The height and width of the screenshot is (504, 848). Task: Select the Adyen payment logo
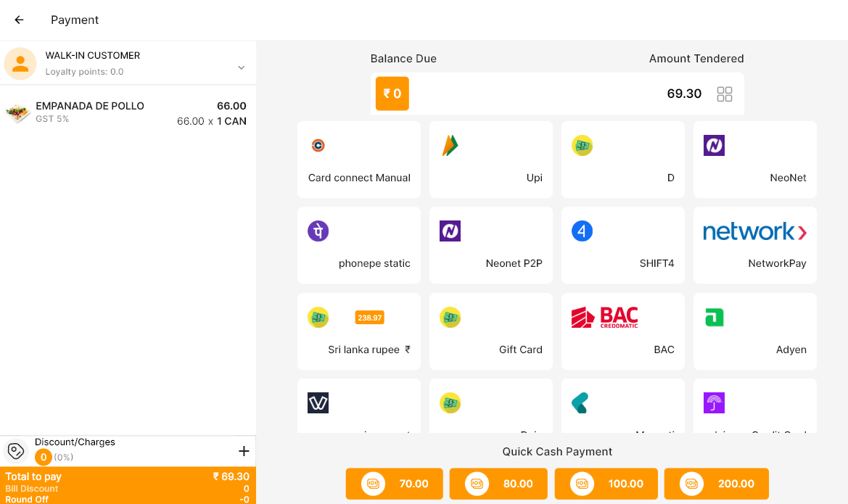[x=714, y=318]
